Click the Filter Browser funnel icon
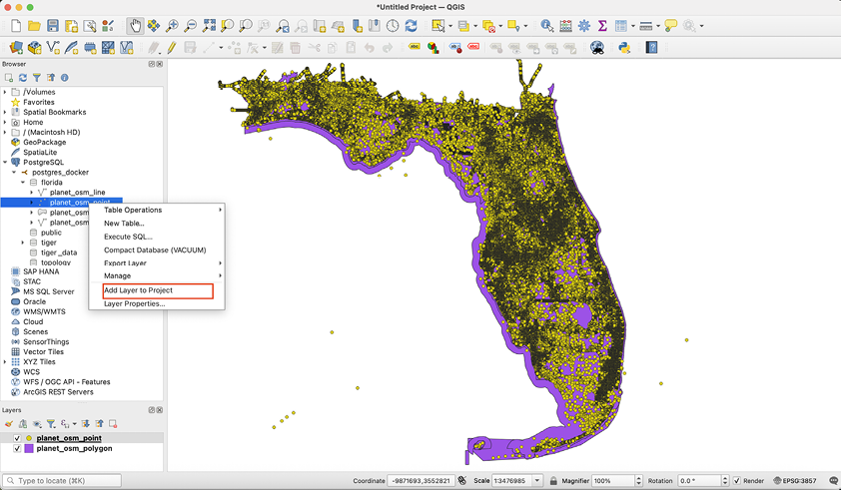The height and width of the screenshot is (491, 868). click(x=37, y=78)
